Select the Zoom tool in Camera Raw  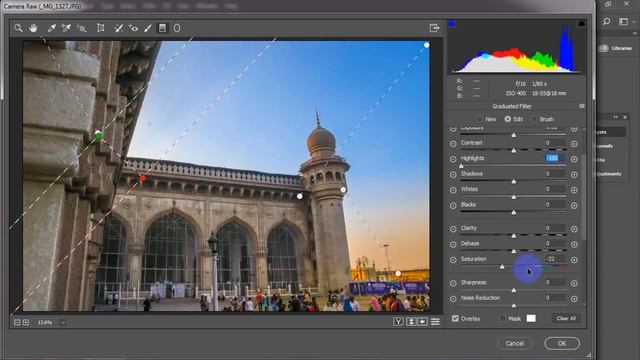tap(18, 28)
